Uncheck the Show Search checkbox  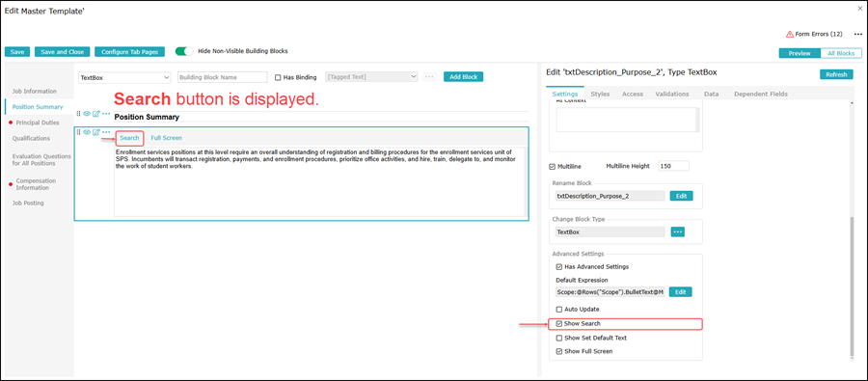click(x=559, y=323)
